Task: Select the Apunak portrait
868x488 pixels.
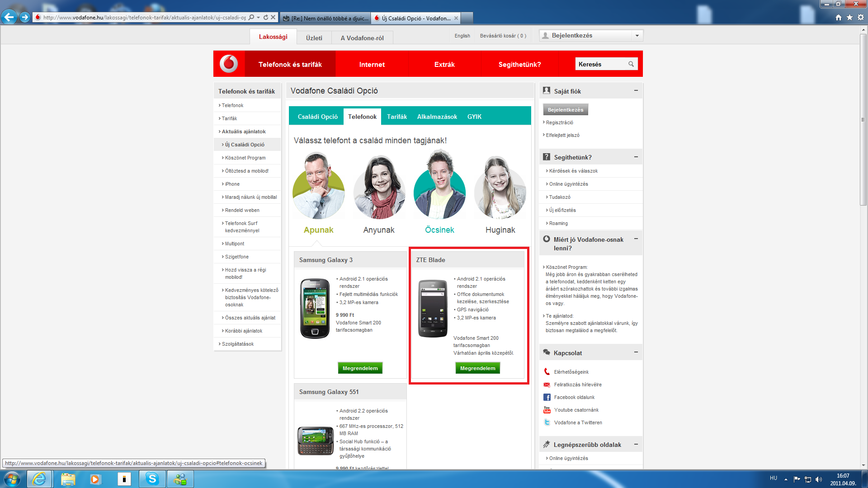Action: tap(318, 186)
